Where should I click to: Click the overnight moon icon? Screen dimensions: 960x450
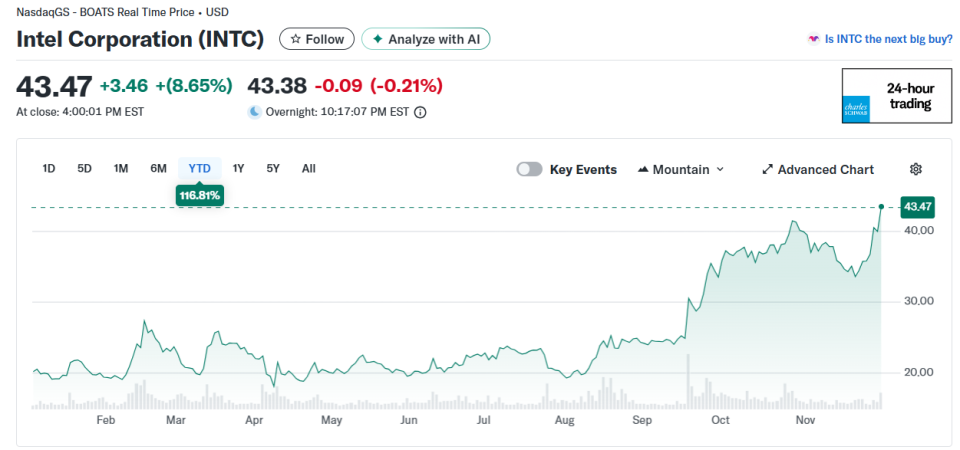click(x=255, y=112)
